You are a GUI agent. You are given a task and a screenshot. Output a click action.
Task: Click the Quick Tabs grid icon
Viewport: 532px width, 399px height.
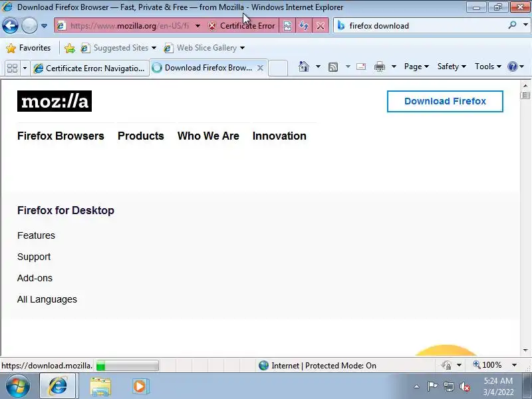coord(12,68)
